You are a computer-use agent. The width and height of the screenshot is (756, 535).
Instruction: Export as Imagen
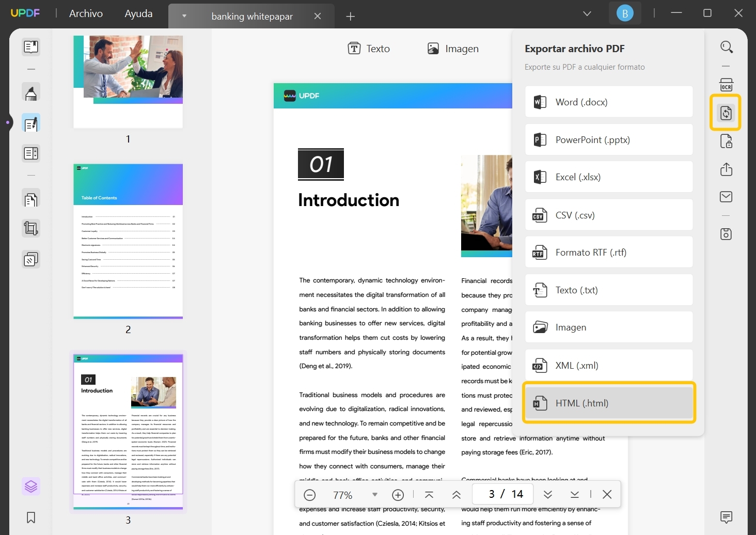coord(609,327)
